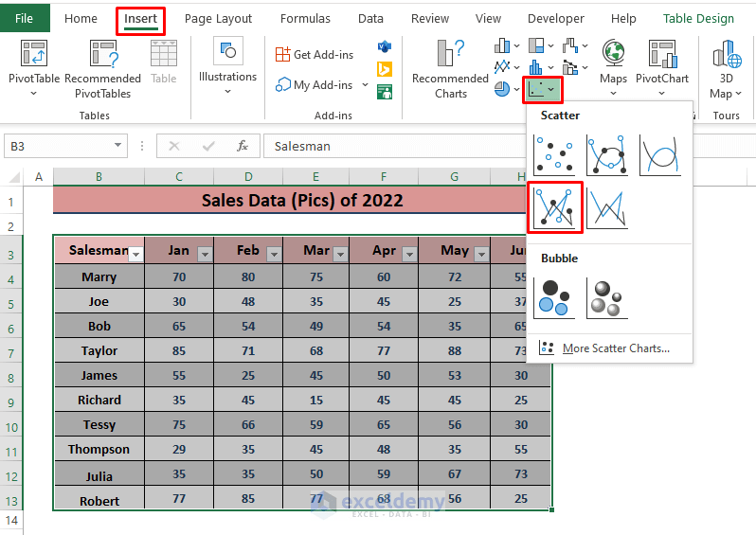Expand the My Add-ins dropdown arrow

pos(365,85)
